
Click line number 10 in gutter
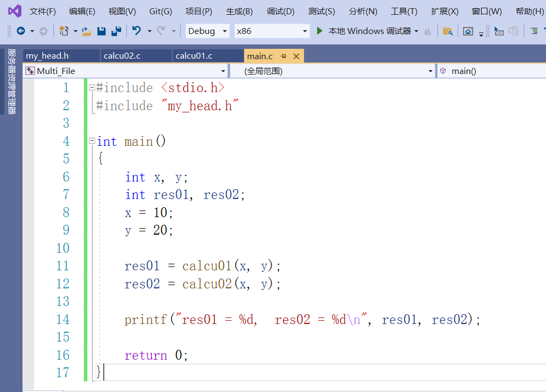click(x=63, y=248)
